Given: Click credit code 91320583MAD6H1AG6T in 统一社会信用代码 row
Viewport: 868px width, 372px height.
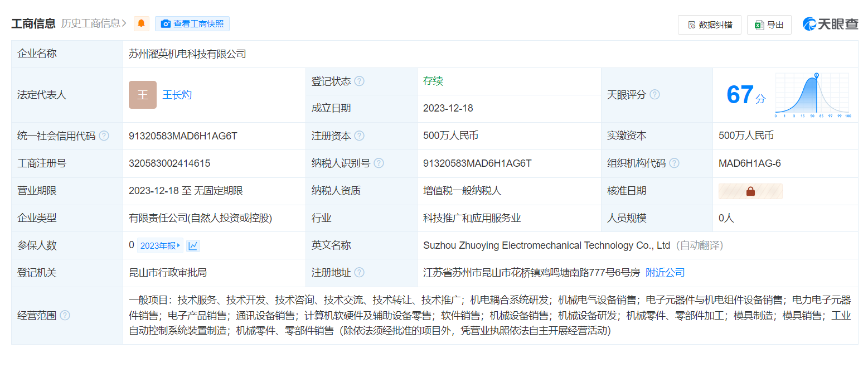Looking at the screenshot, I should point(183,136).
